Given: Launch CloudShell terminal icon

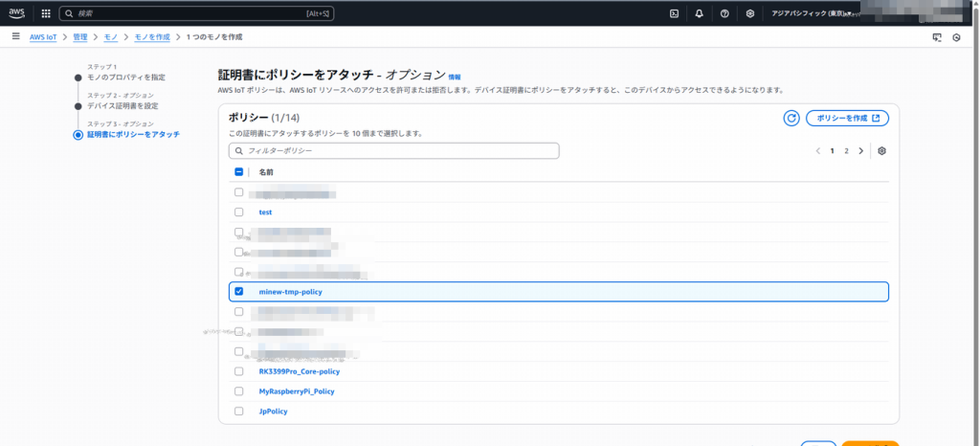Looking at the screenshot, I should tap(675, 13).
